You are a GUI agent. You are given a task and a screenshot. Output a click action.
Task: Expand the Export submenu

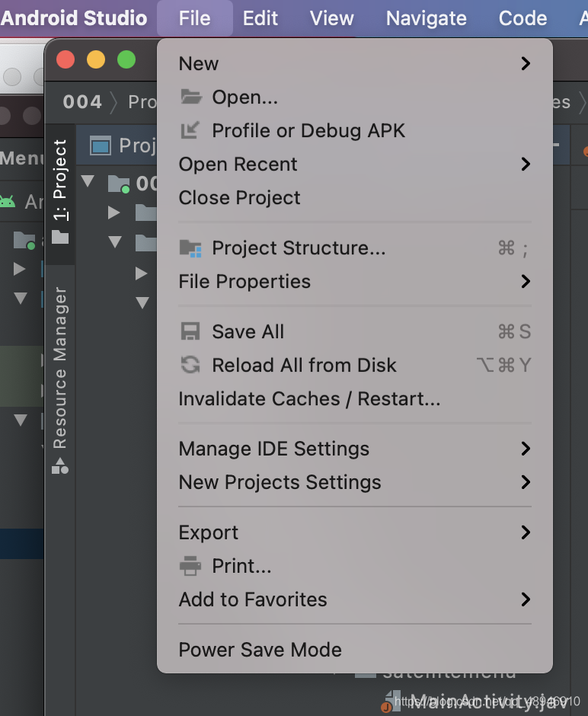pyautogui.click(x=355, y=532)
